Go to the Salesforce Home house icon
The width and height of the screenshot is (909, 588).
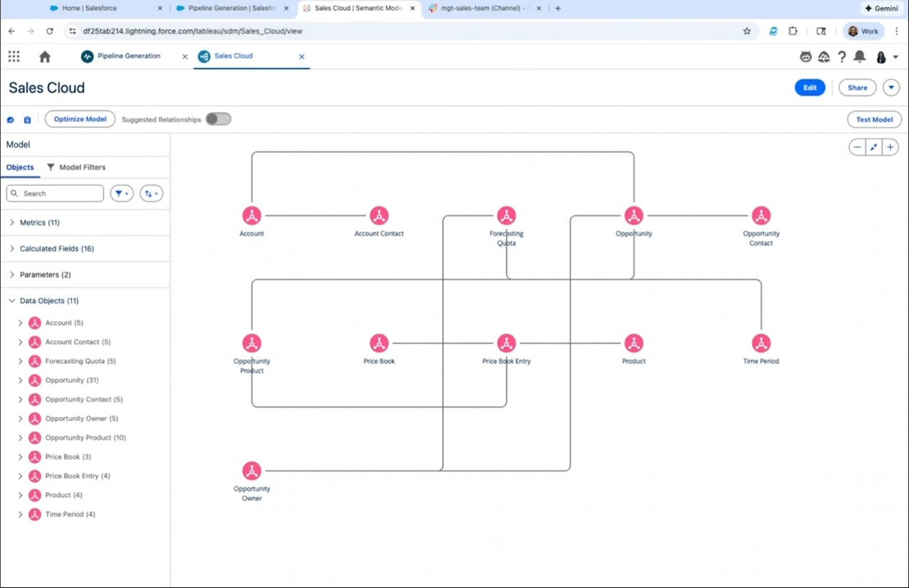45,57
